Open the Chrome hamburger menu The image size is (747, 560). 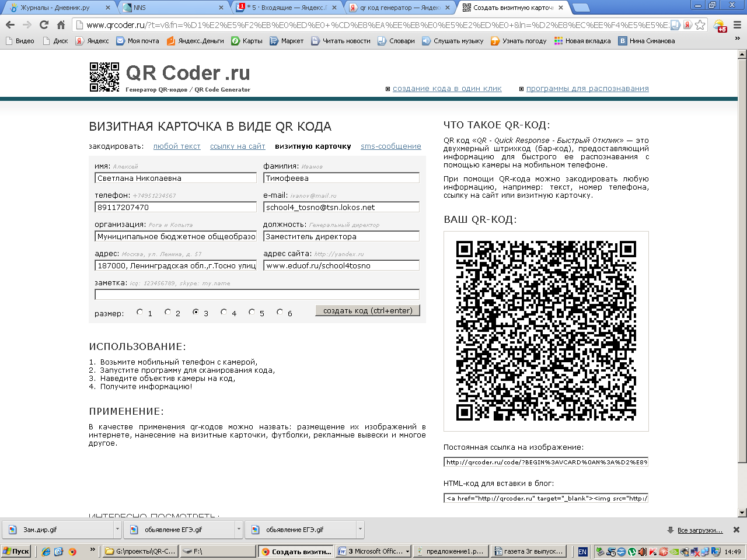(x=737, y=25)
